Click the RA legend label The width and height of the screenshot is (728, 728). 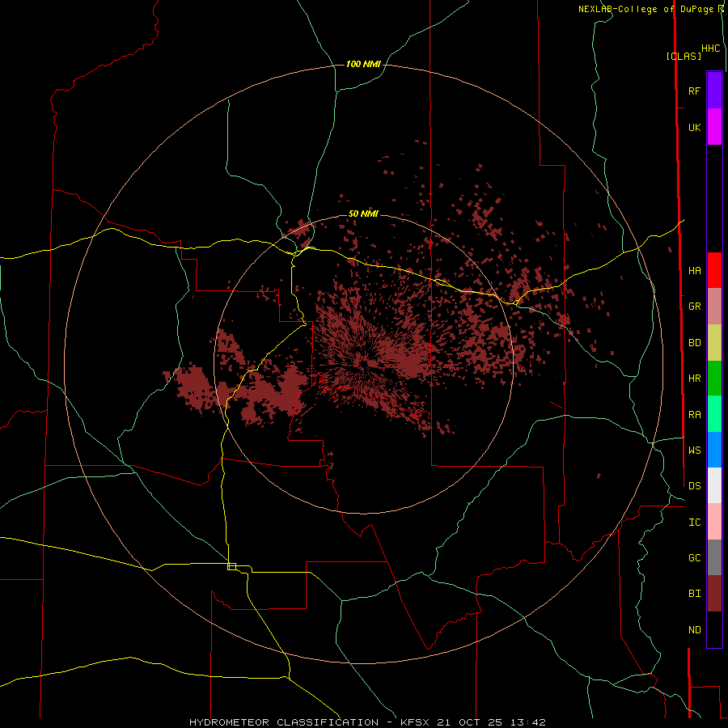coord(695,415)
